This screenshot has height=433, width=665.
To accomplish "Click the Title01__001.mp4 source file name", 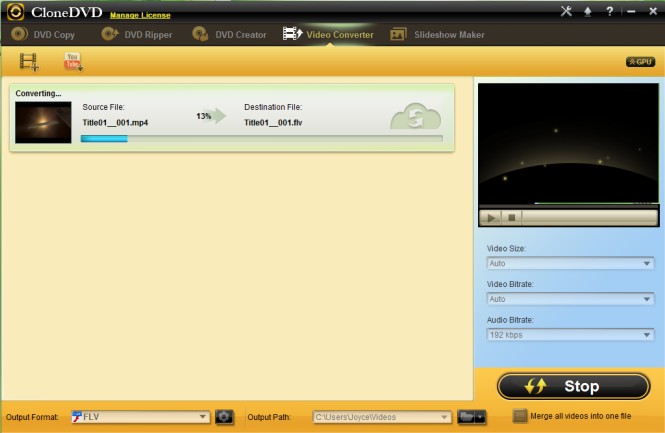I will (x=115, y=123).
